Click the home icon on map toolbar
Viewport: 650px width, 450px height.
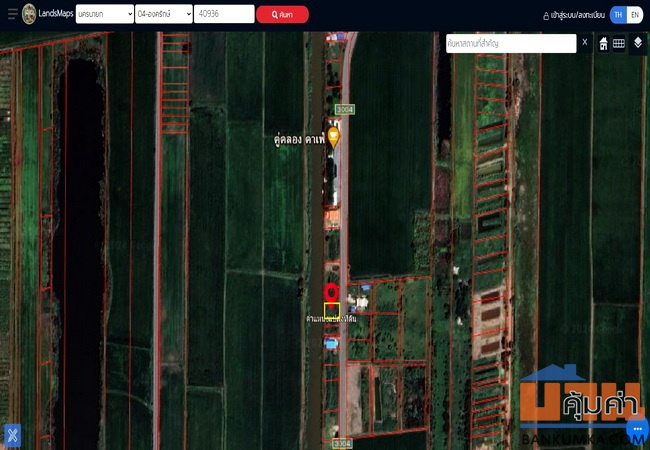pyautogui.click(x=603, y=43)
